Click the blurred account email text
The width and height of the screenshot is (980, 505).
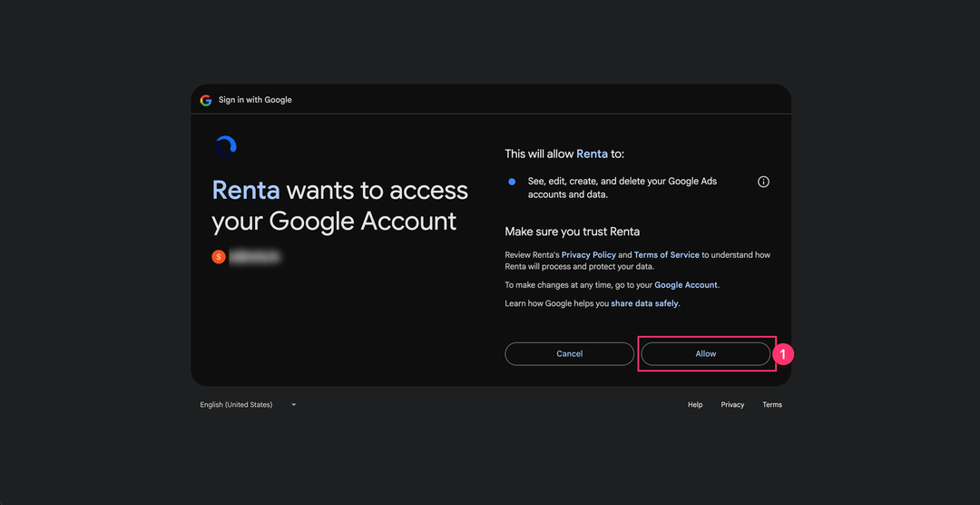[254, 256]
